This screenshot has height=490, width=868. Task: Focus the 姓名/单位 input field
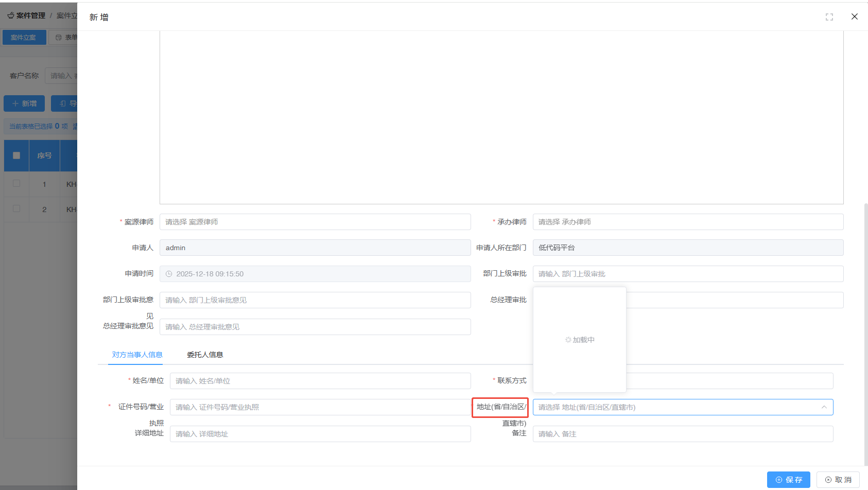click(320, 381)
